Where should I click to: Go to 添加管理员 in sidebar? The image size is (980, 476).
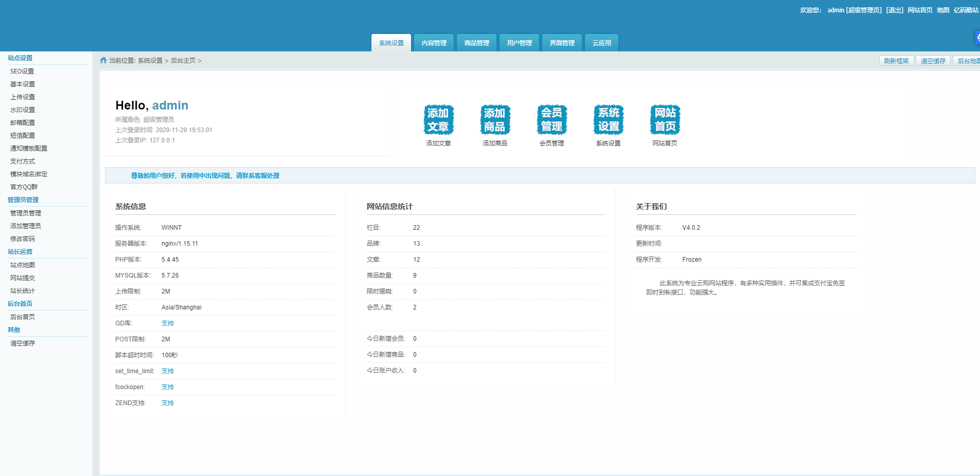click(26, 226)
